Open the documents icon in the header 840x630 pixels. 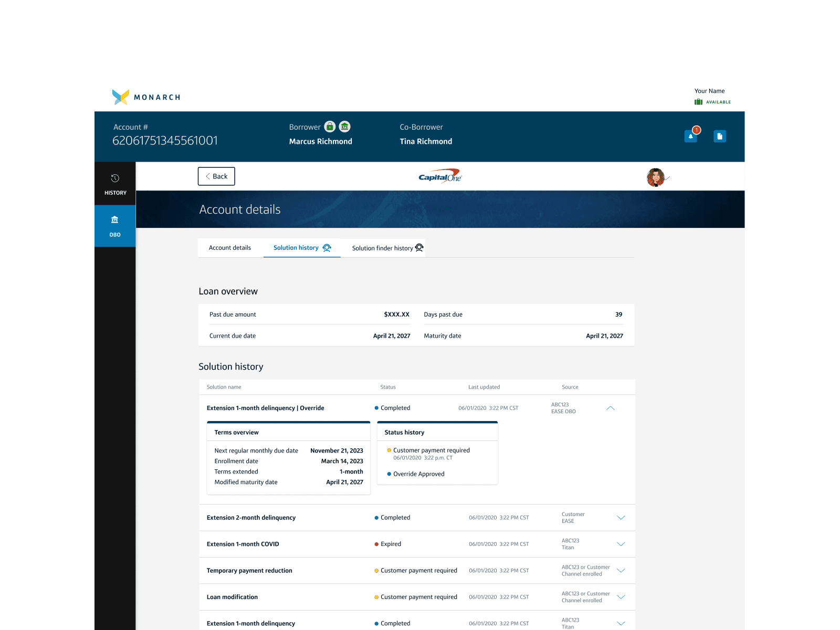(x=720, y=136)
